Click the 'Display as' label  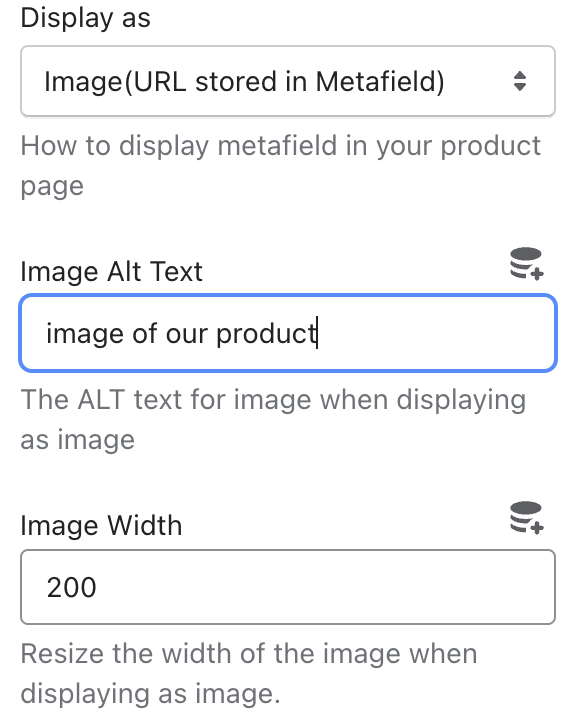[x=85, y=19]
